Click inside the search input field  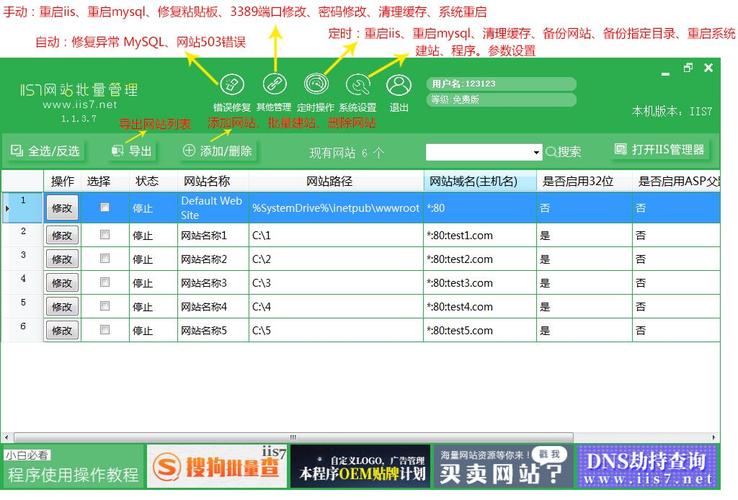click(x=478, y=152)
